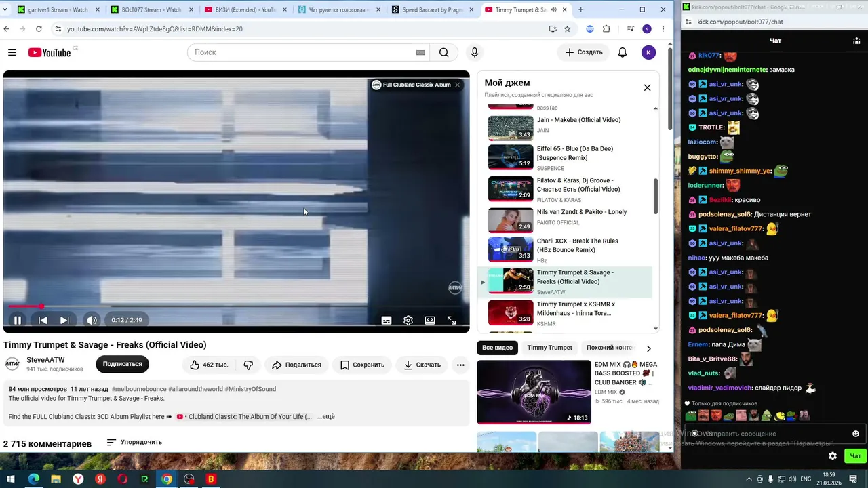The width and height of the screenshot is (868, 488).
Task: Download the video with Скачать
Action: click(x=422, y=365)
